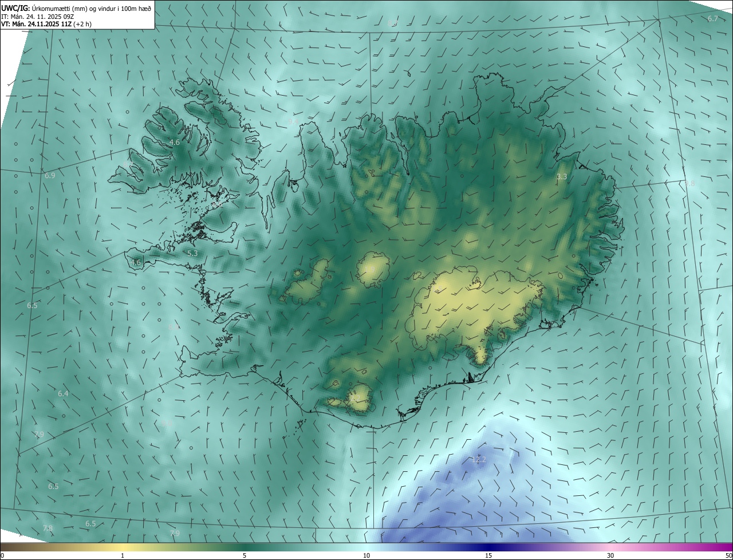Click the colorbar tick label '1'
The height and width of the screenshot is (560, 733).
(x=123, y=555)
